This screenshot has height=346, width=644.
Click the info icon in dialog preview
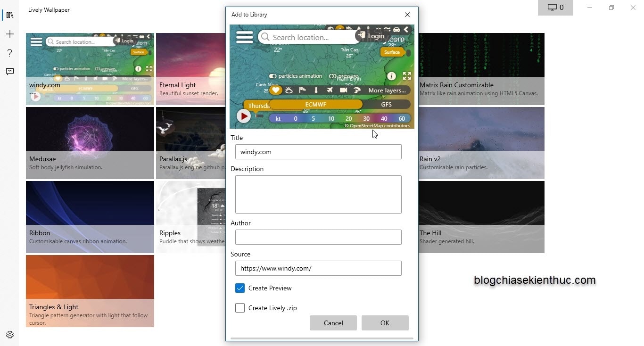coord(391,76)
